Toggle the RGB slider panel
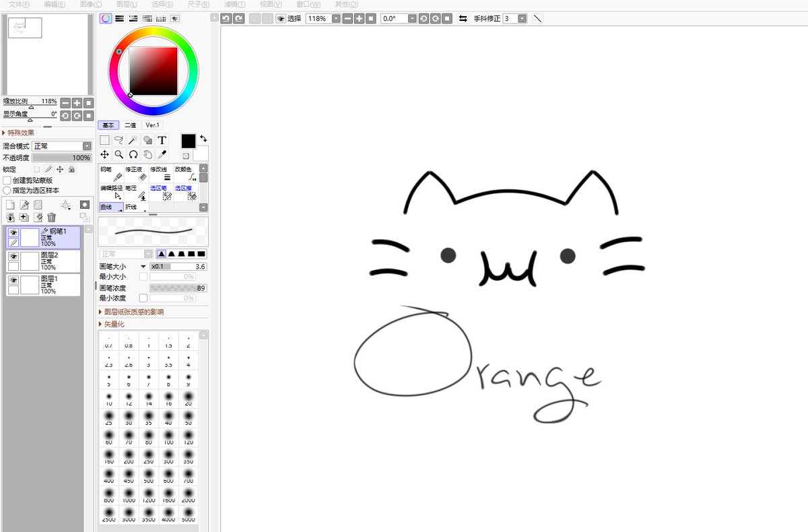Screen dimensions: 808x532 click(x=119, y=19)
